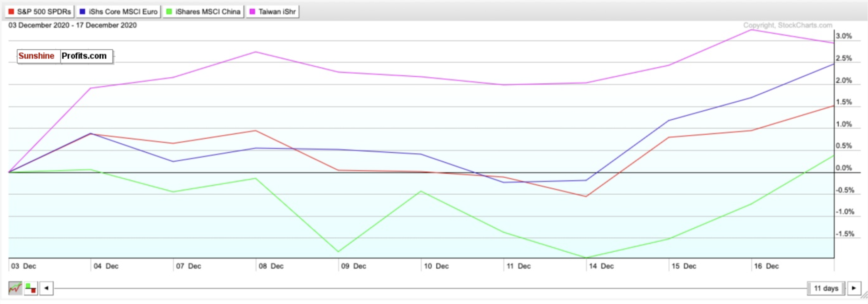Click the left arrow scroll button
Image resolution: width=868 pixels, height=304 pixels.
[x=47, y=288]
